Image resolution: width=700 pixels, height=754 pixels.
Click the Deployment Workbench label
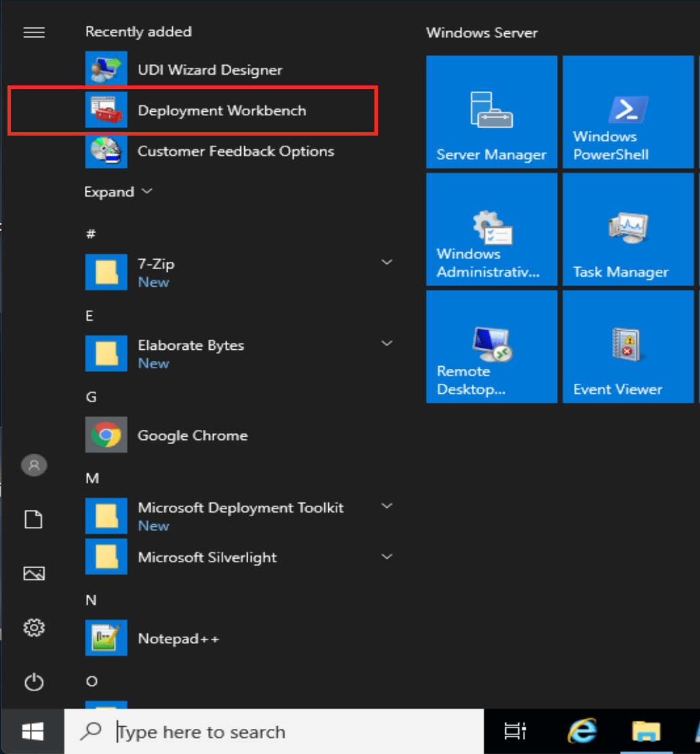pos(222,110)
